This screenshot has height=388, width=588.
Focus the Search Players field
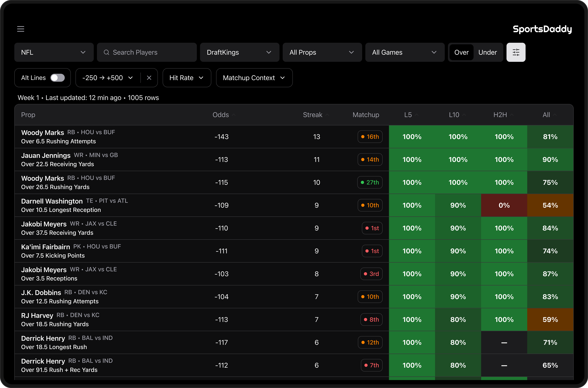click(147, 52)
